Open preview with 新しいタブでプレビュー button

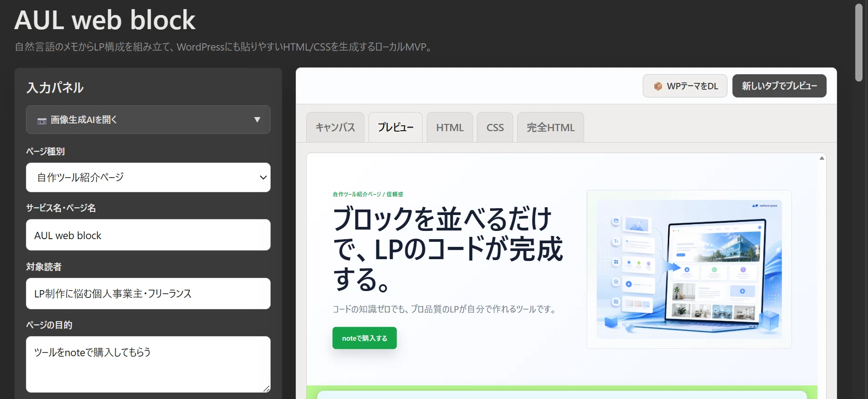pos(779,86)
